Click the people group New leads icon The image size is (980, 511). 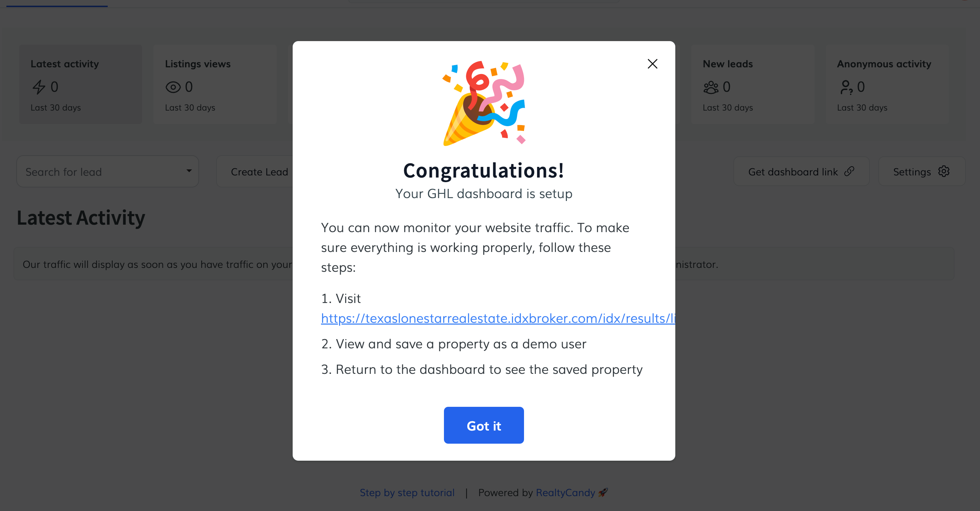[711, 87]
